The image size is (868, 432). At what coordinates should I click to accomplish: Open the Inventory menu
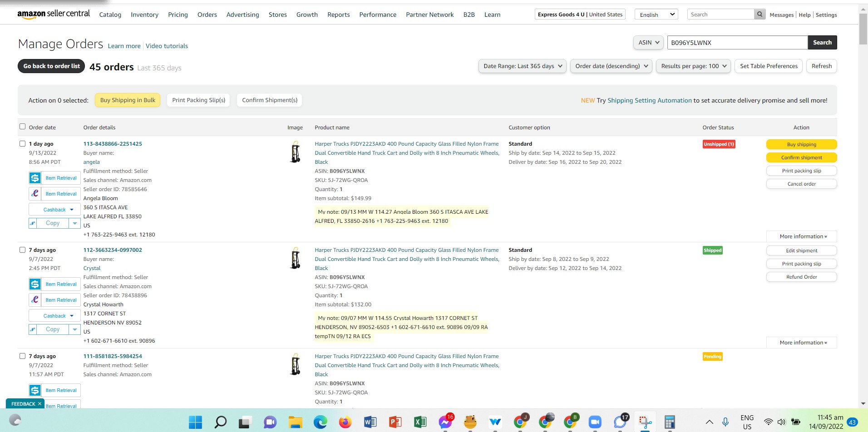tap(144, 15)
